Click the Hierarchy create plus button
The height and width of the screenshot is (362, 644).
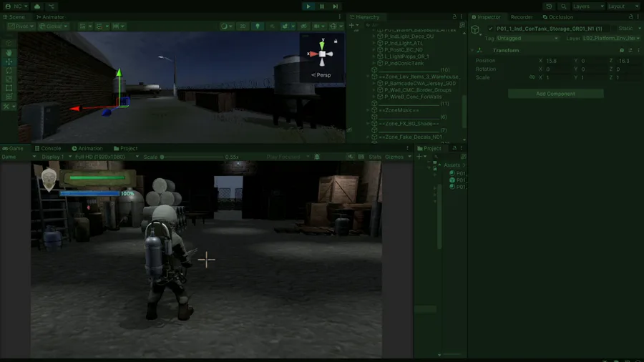(352, 25)
